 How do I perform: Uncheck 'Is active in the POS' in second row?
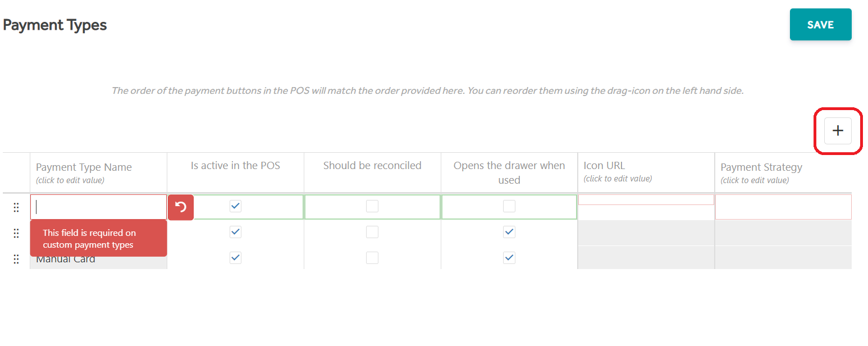click(x=236, y=232)
